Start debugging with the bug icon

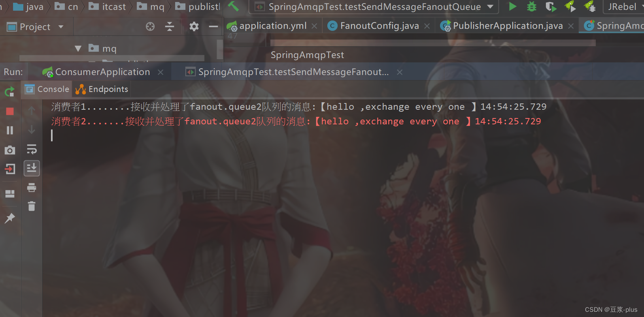[532, 6]
